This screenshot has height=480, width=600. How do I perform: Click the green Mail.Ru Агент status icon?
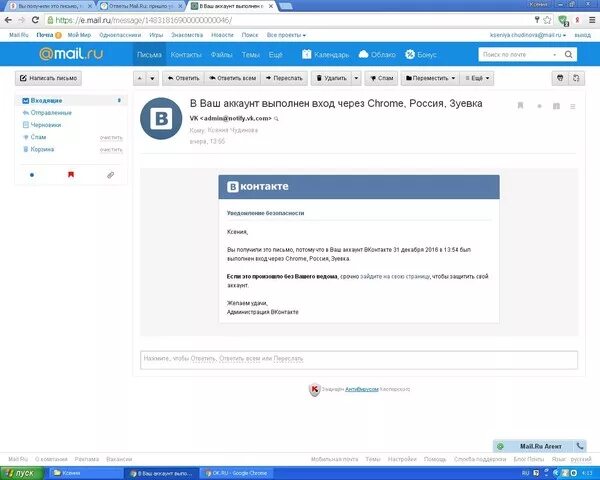500,446
